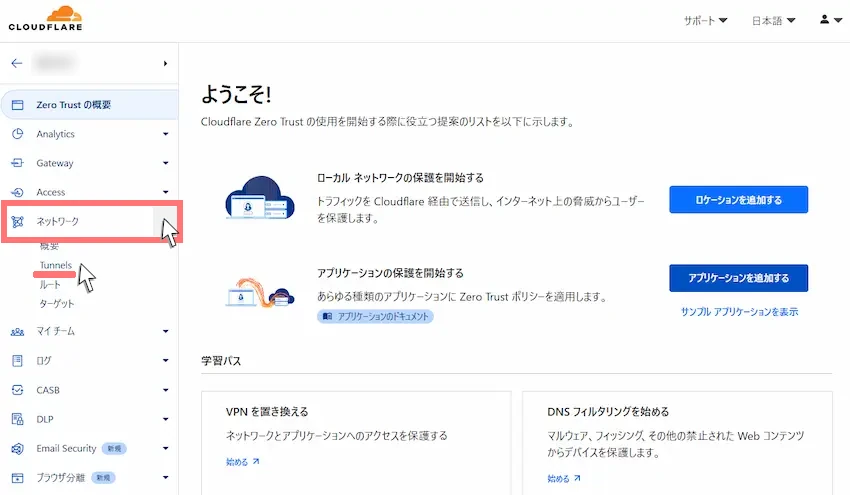Image resolution: width=850 pixels, height=495 pixels.
Task: Expand the Email Security section chevron
Action: [x=165, y=448]
